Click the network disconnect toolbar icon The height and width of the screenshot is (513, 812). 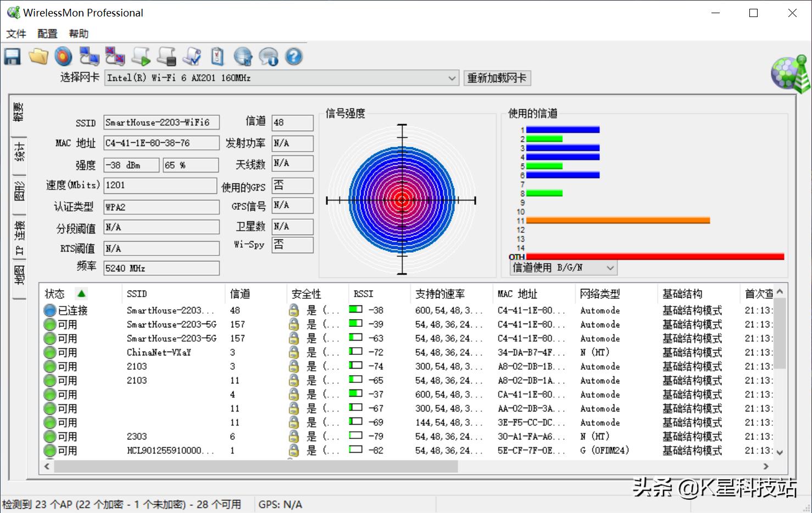(114, 56)
